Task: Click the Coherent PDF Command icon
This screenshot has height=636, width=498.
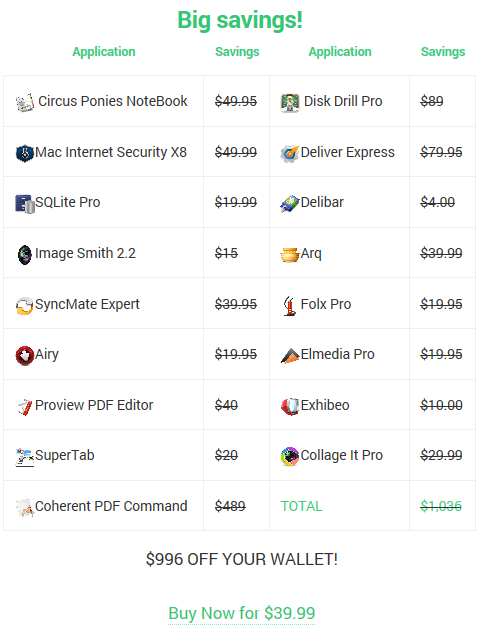Action: tap(25, 507)
